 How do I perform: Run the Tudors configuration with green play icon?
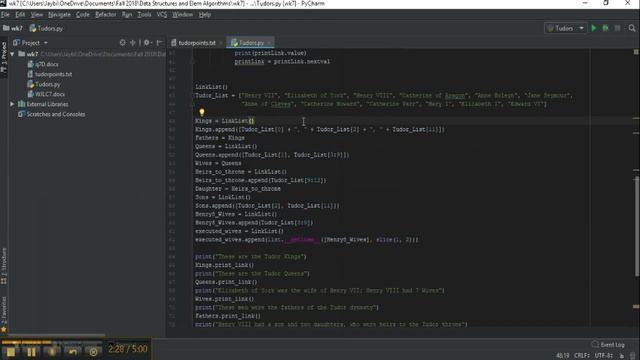click(x=594, y=28)
